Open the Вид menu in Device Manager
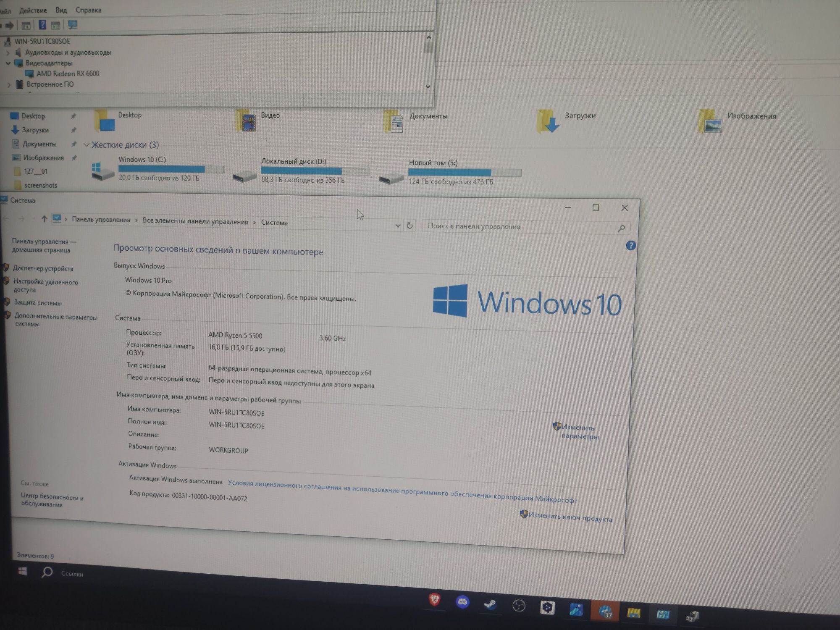 tap(61, 10)
